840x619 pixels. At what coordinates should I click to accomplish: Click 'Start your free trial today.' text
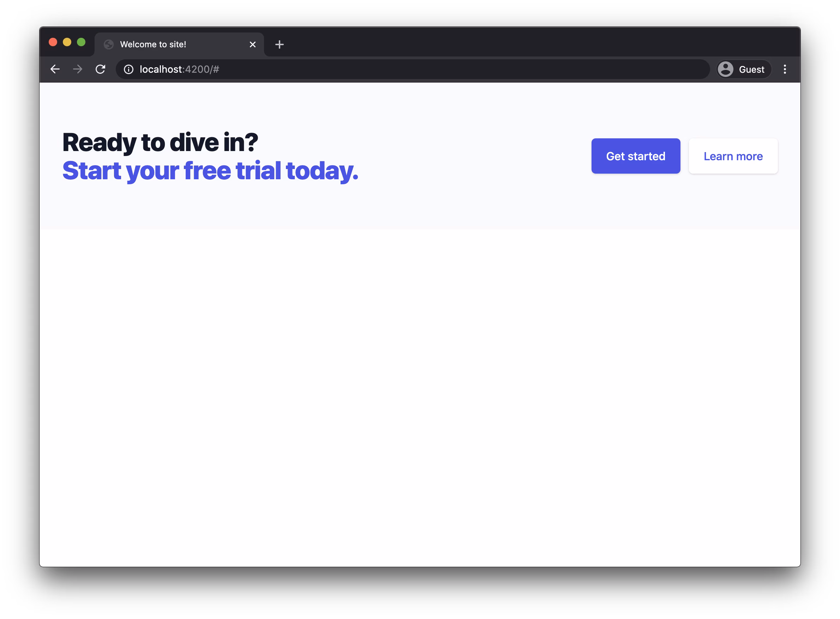tap(210, 170)
